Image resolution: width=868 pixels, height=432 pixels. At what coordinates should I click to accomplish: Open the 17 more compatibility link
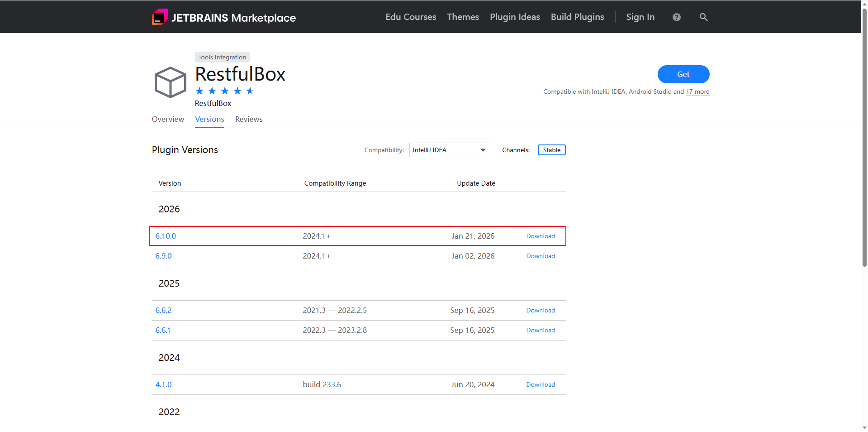coord(697,91)
